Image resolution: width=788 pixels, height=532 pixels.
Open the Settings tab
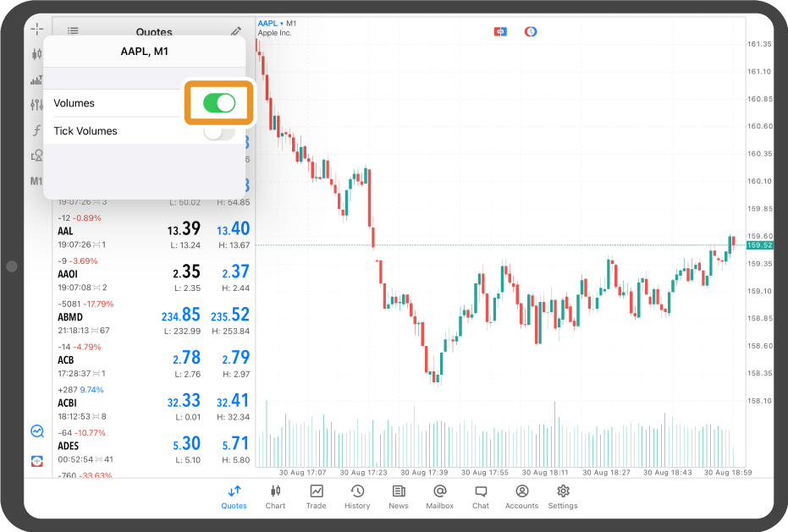click(x=563, y=496)
